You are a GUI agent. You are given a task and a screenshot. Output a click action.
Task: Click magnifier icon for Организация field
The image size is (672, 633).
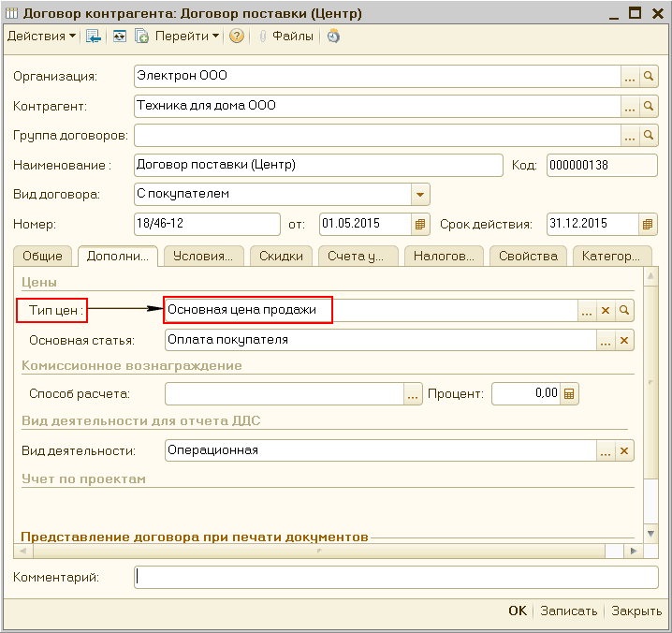[x=649, y=77]
